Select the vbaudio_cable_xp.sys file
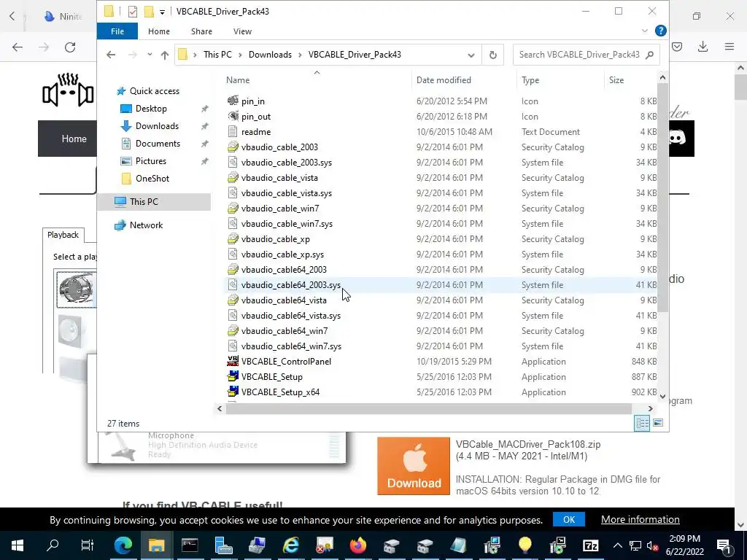The image size is (747, 560). 282,254
